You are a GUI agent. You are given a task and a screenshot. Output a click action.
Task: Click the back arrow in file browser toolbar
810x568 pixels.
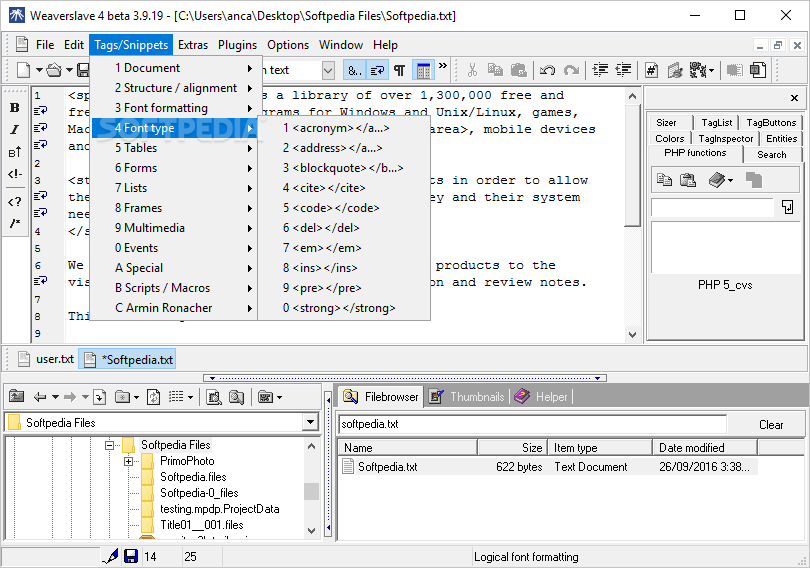[39, 397]
